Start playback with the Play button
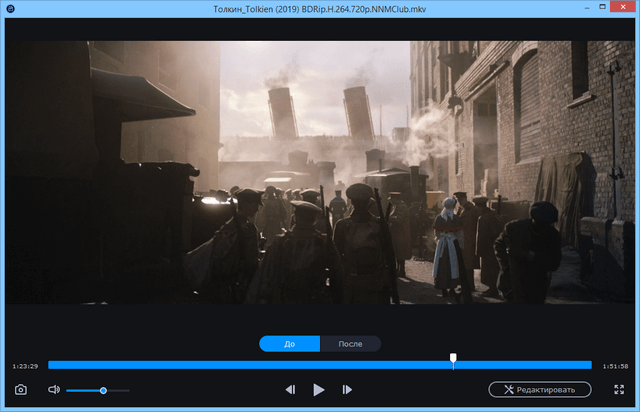The image size is (640, 412). (319, 390)
